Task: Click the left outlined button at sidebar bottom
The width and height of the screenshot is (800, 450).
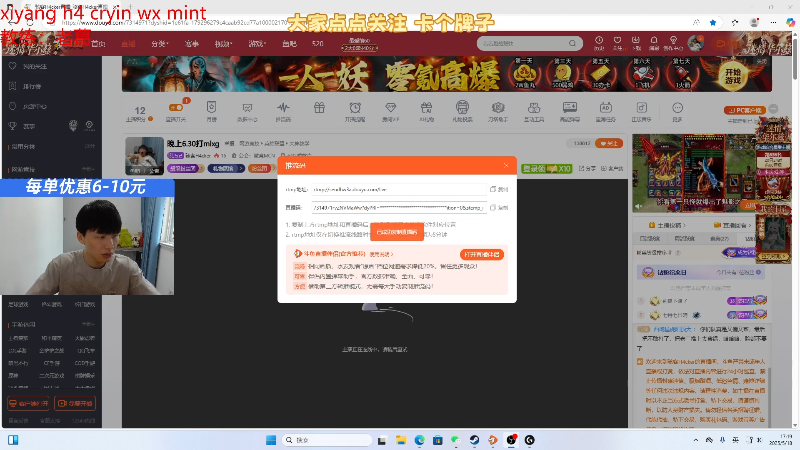Action: (x=29, y=403)
